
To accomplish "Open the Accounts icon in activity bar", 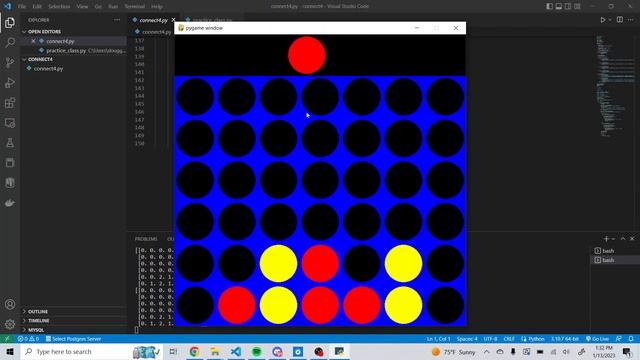I will pyautogui.click(x=10, y=304).
